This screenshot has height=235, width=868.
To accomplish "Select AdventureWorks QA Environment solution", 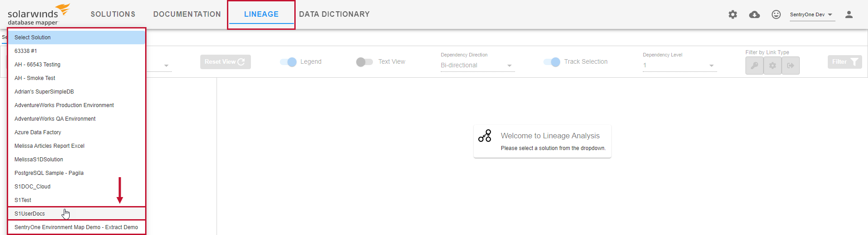I will (x=76, y=119).
